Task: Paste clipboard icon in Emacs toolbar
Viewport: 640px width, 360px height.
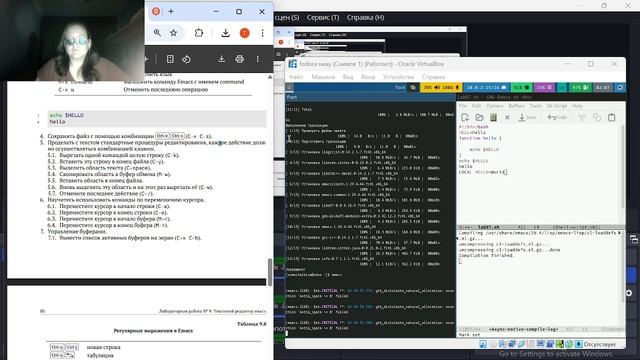Action: pyautogui.click(x=611, y=118)
